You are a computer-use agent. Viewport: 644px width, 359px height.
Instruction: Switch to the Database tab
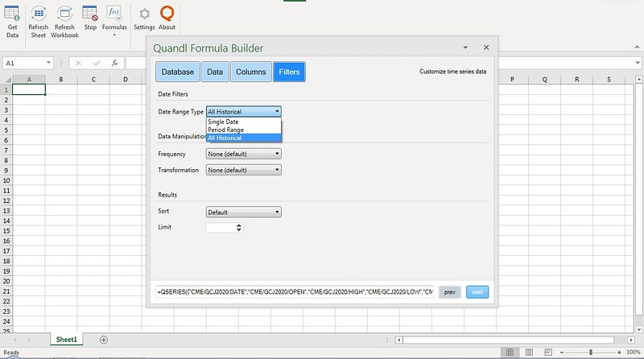tap(177, 72)
